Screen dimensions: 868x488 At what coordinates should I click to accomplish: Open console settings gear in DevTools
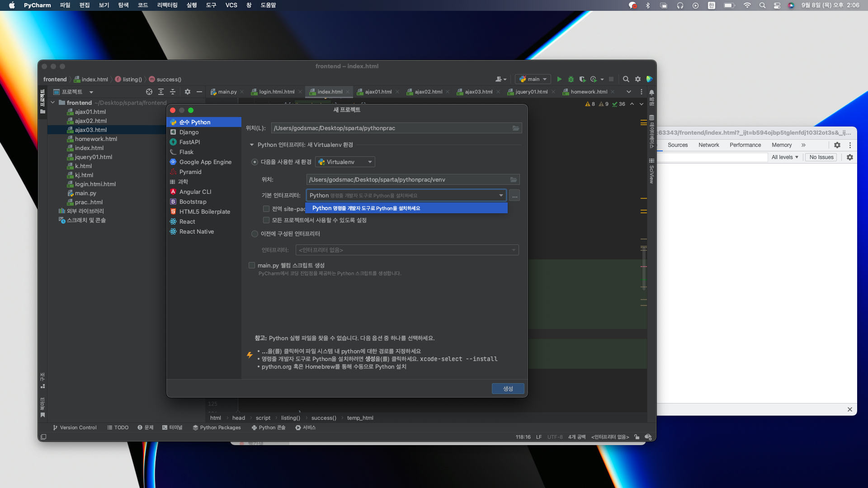click(850, 157)
